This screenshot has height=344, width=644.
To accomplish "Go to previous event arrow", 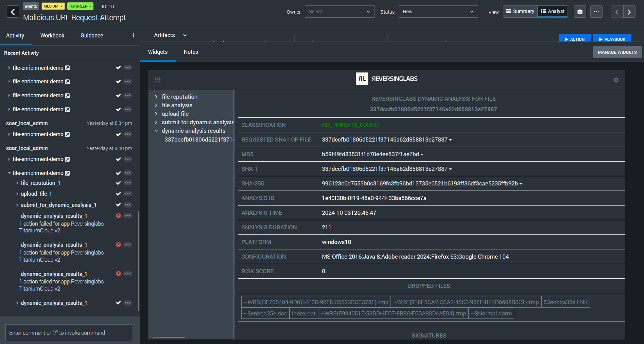I will [x=617, y=12].
